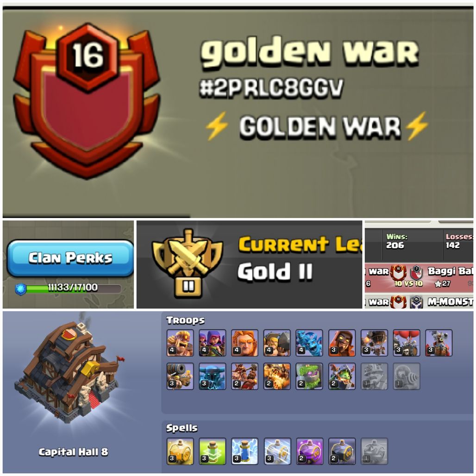Select the Minion Horde troop icon

click(309, 343)
